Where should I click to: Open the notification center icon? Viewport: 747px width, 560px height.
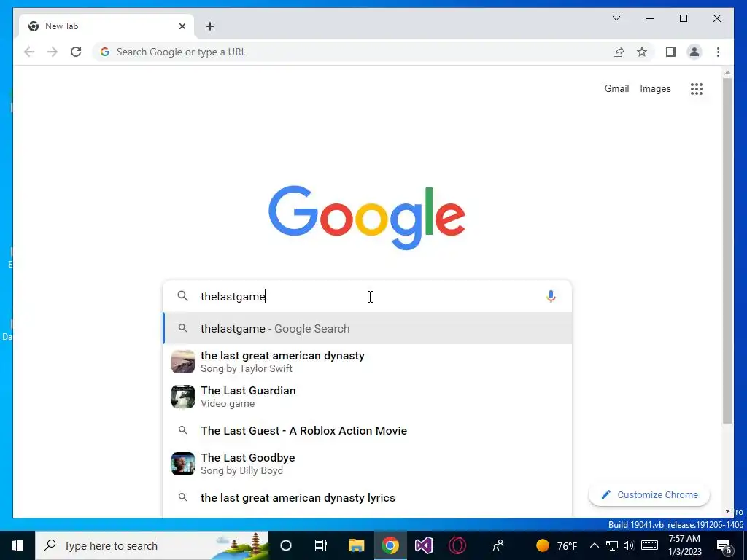pos(724,545)
